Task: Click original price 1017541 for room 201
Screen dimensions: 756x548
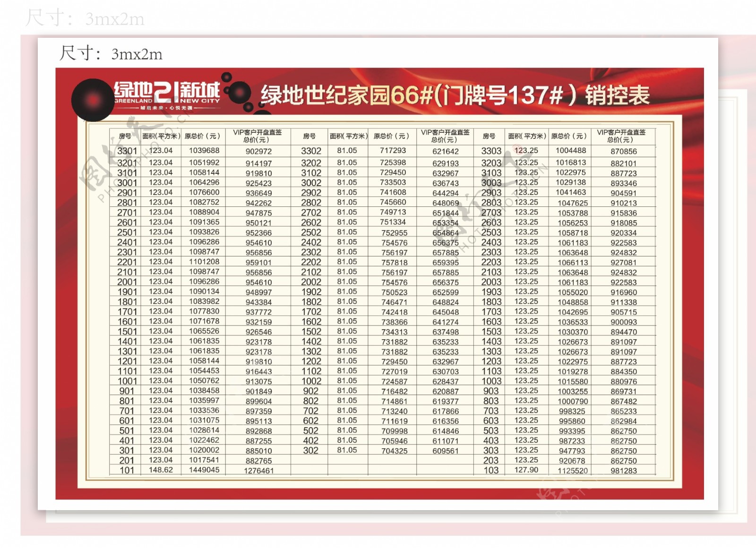Action: click(x=204, y=460)
